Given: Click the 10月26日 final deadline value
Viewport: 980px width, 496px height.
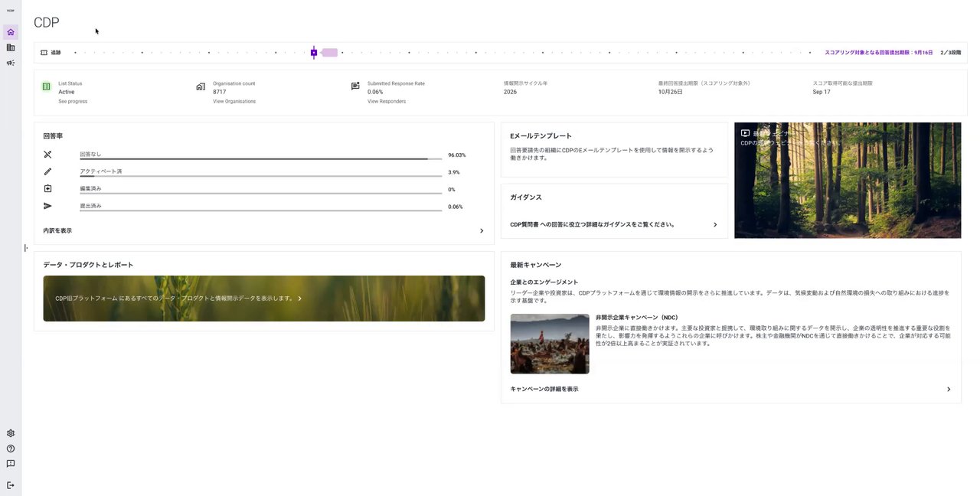Looking at the screenshot, I should coord(670,92).
